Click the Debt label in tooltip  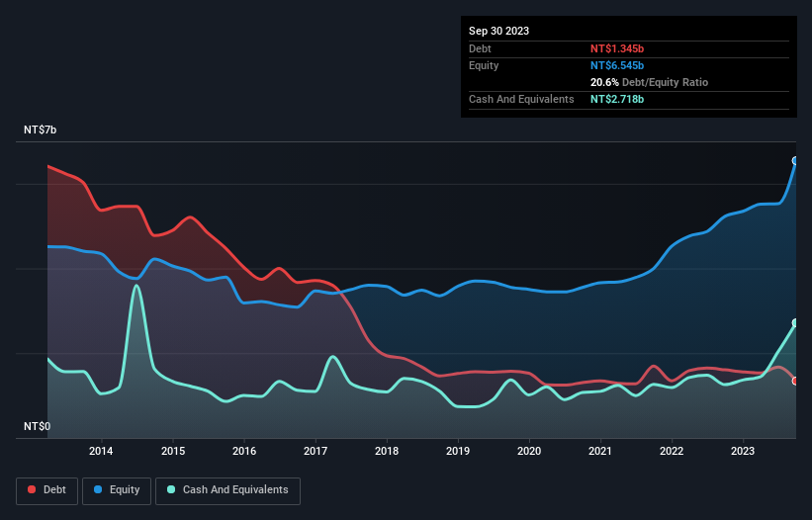480,48
